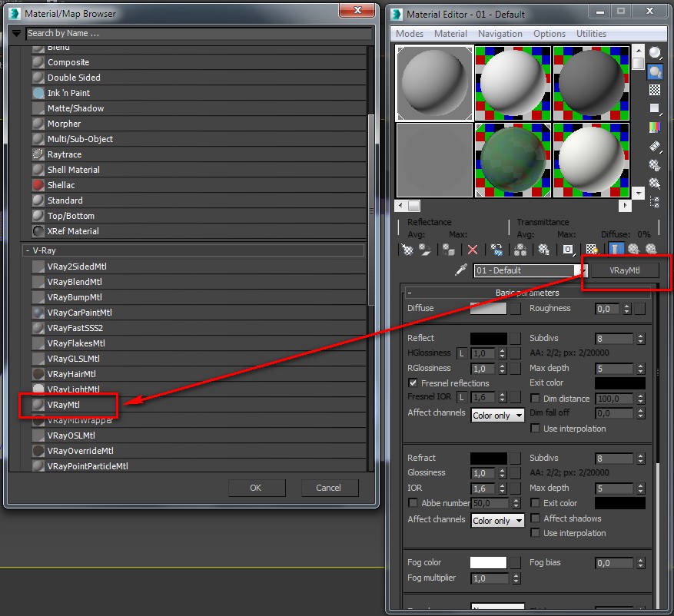Open the Modes menu
674x616 pixels.
[409, 33]
